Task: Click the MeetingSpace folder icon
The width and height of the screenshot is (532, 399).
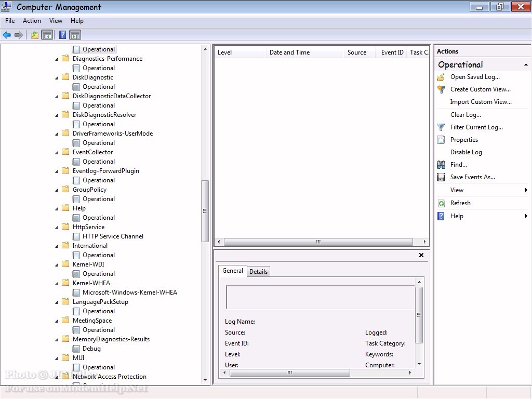Action: (x=66, y=320)
